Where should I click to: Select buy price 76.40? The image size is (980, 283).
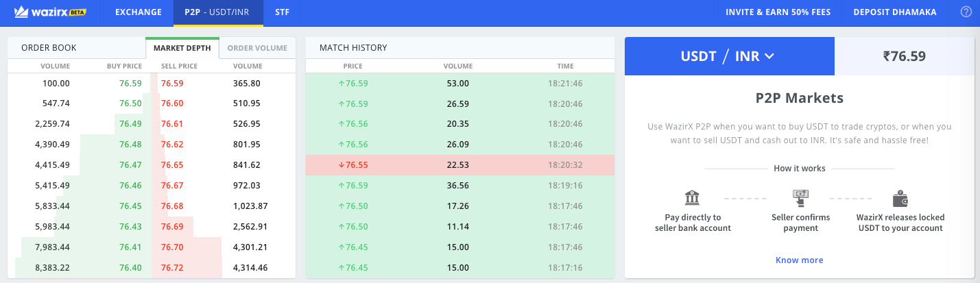pos(130,268)
